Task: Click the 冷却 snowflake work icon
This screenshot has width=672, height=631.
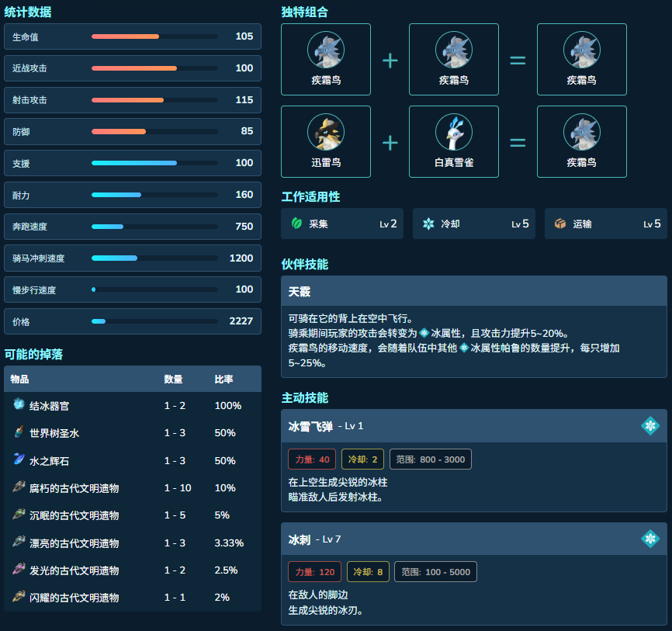Action: (428, 224)
